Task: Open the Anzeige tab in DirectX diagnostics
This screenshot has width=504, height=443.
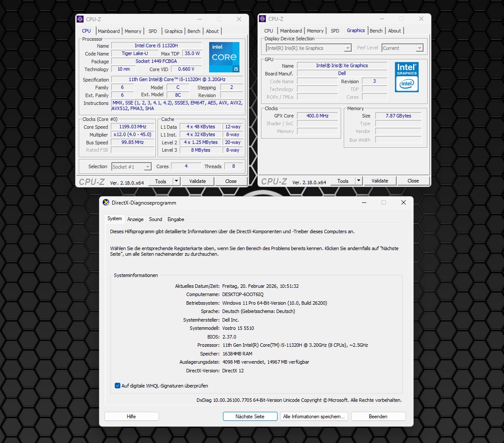Action: 135,219
